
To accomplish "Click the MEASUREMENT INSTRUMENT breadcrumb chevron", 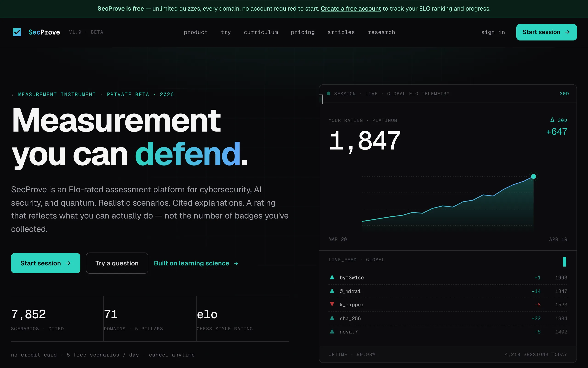I will coord(13,95).
